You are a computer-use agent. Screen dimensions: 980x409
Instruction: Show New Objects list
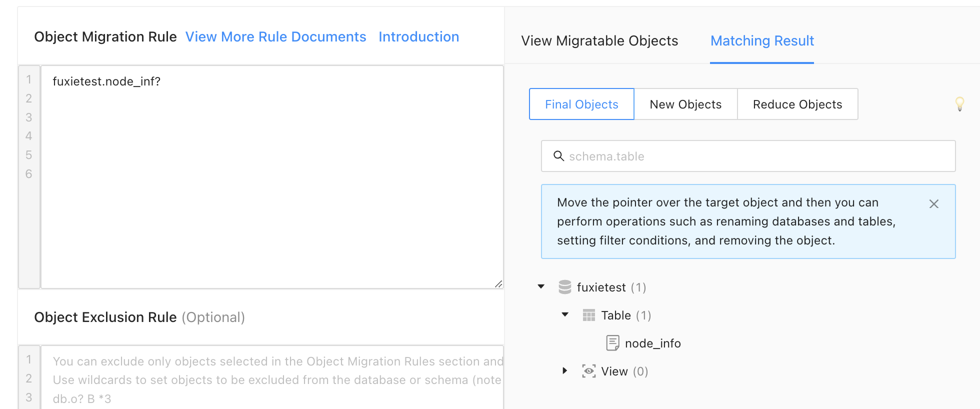(x=685, y=104)
